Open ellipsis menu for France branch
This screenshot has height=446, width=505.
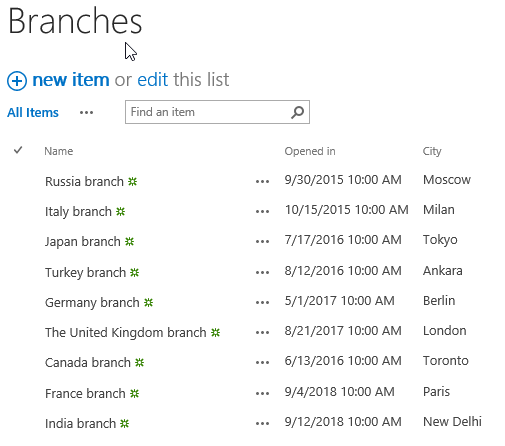point(262,394)
